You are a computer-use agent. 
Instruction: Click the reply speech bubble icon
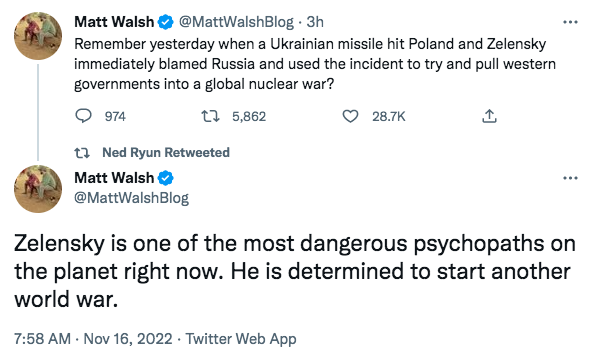(x=83, y=116)
